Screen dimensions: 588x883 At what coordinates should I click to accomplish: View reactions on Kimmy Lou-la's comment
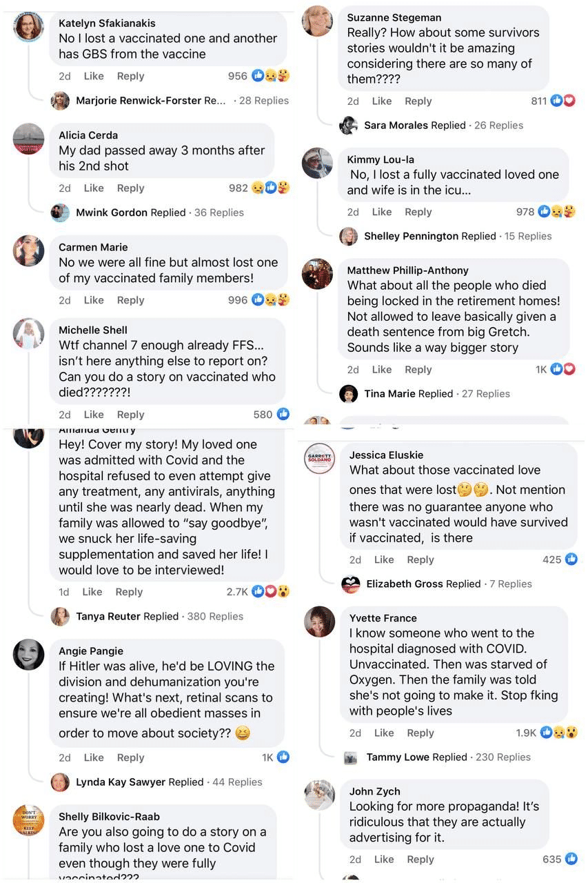pos(557,212)
